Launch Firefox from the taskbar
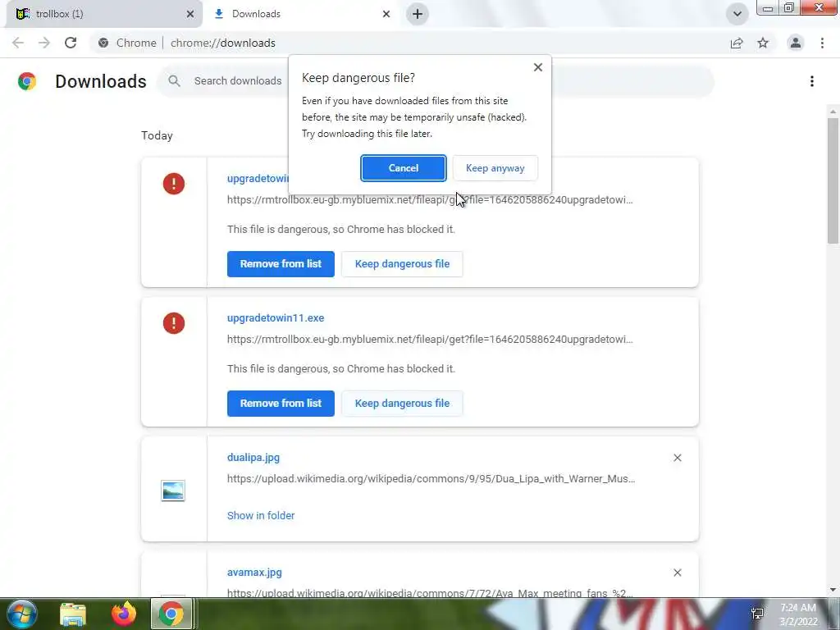This screenshot has width=840, height=630. [x=124, y=614]
